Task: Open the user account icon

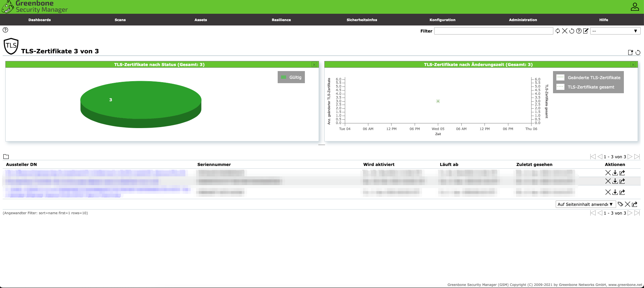Action: (x=635, y=7)
